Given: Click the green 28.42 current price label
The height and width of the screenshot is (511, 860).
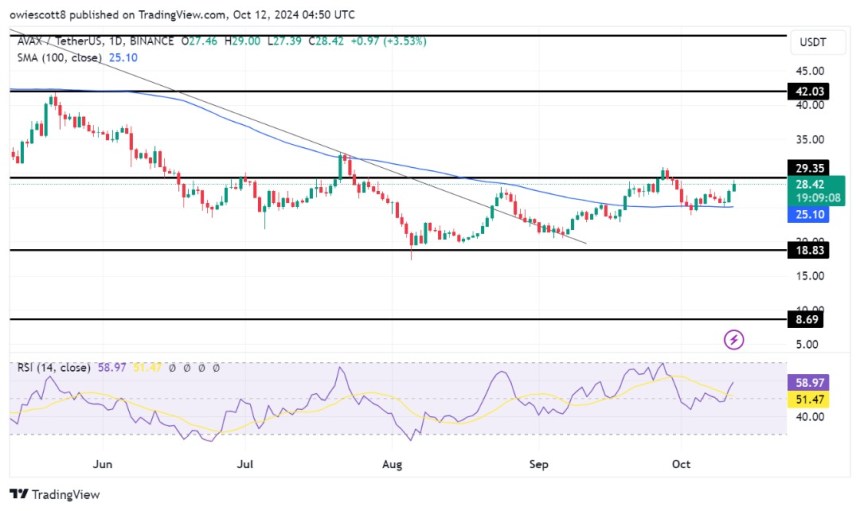Looking at the screenshot, I should point(810,184).
